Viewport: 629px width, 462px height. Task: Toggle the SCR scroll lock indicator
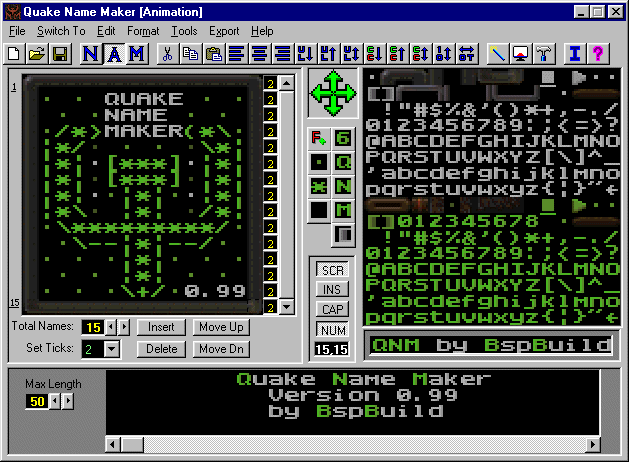[330, 270]
